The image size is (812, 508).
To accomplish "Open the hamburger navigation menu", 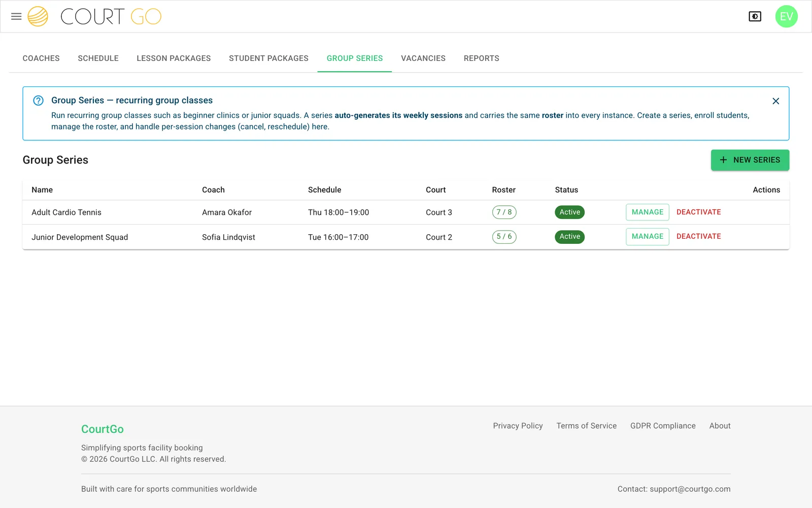I will click(x=16, y=16).
